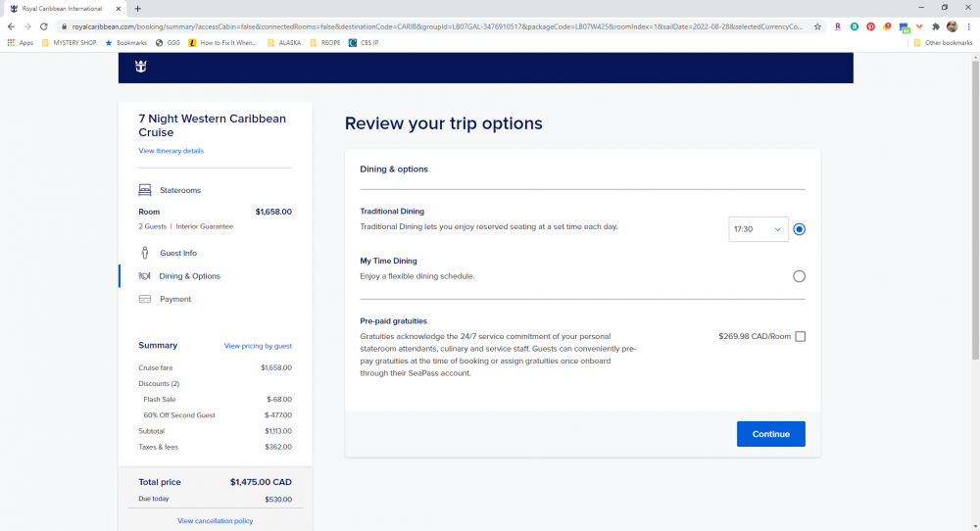Open the View itinerary details link
Image resolution: width=980 pixels, height=531 pixels.
171,151
